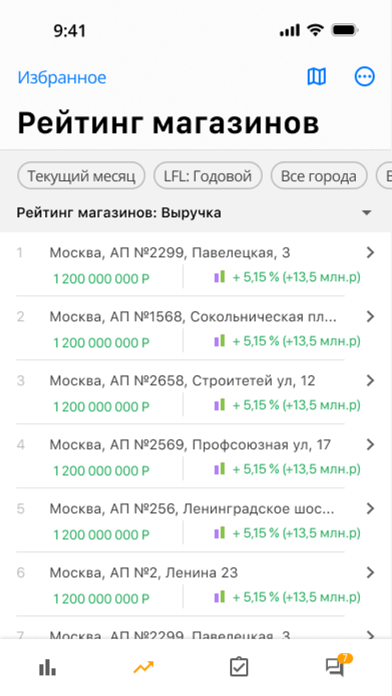Select store Москва, АП №2569, Профсоюзная ул, 17
Viewport: 392px width, 696px height.
[x=190, y=445]
